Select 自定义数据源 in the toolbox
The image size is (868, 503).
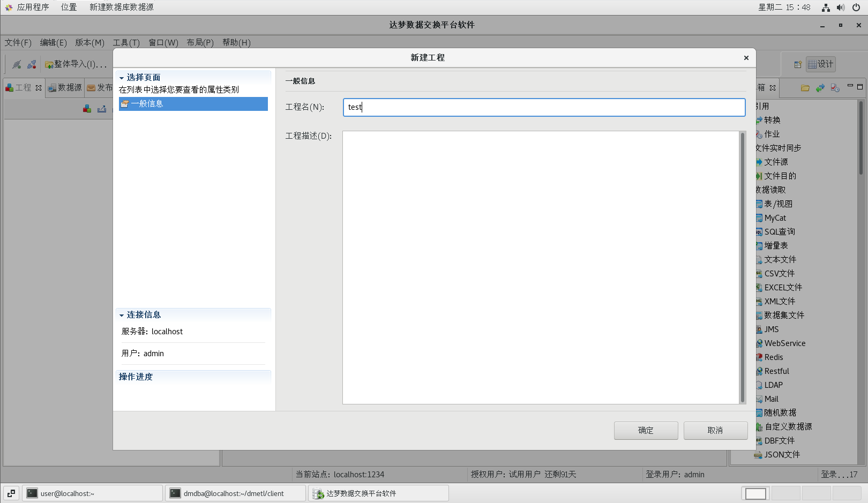tap(788, 426)
